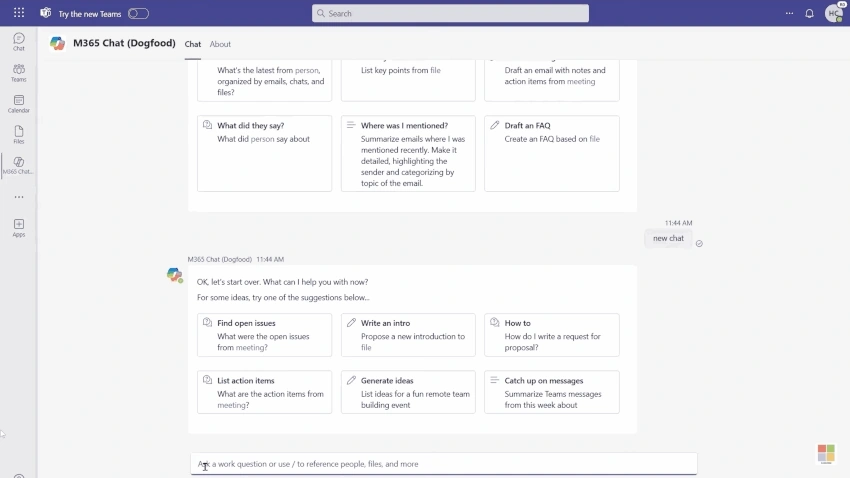Open the app launcher waffle icon

(19, 13)
